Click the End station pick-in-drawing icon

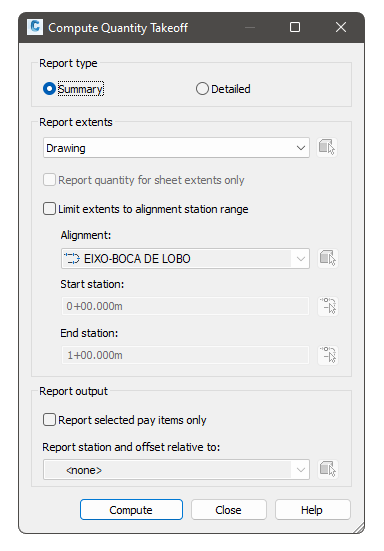click(x=327, y=355)
